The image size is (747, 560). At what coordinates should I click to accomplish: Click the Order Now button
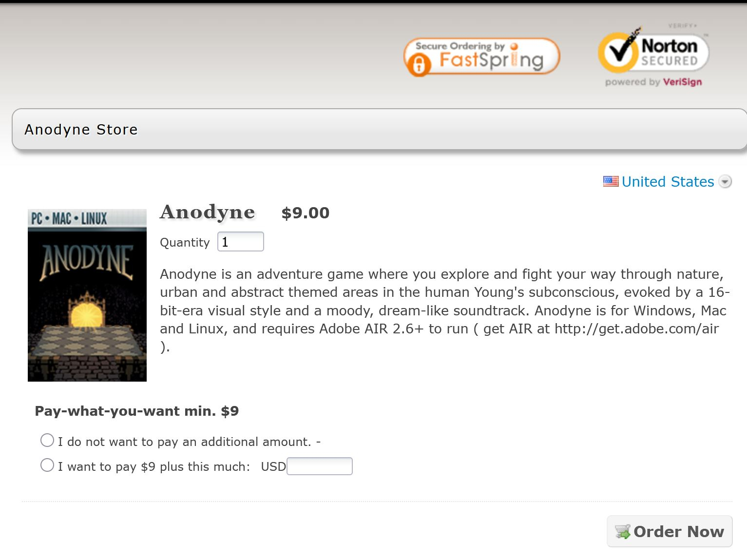670,531
